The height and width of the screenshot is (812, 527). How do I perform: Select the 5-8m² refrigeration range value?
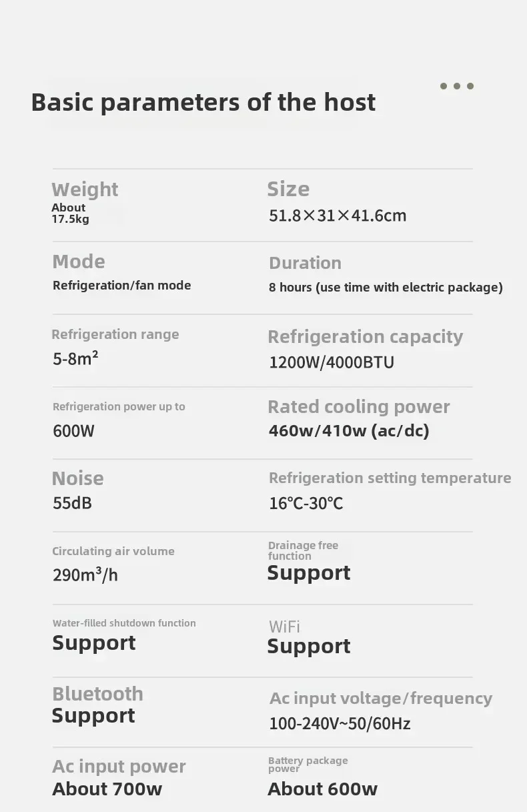pos(75,359)
